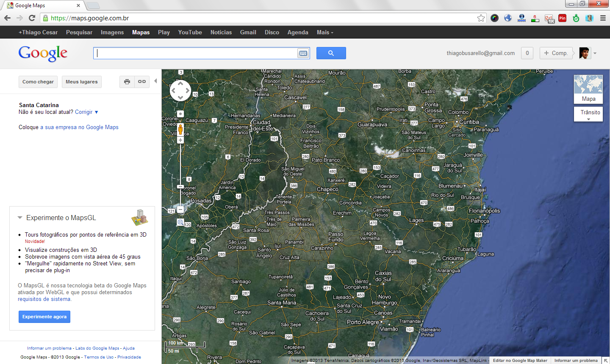Open Pesquisar in the top bar
Image resolution: width=610 pixels, height=364 pixels.
[x=79, y=32]
